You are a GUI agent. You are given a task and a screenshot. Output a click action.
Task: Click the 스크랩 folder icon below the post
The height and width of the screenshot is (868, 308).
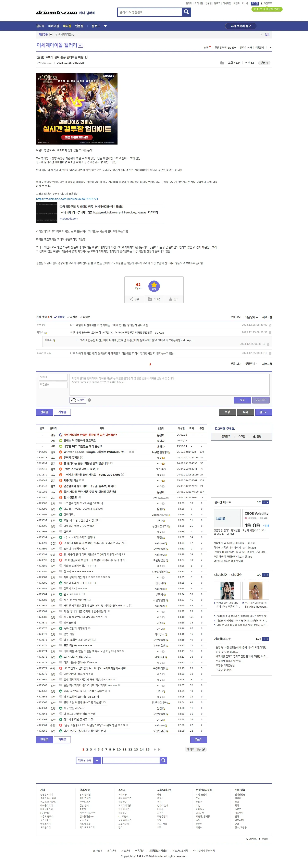[x=154, y=299]
